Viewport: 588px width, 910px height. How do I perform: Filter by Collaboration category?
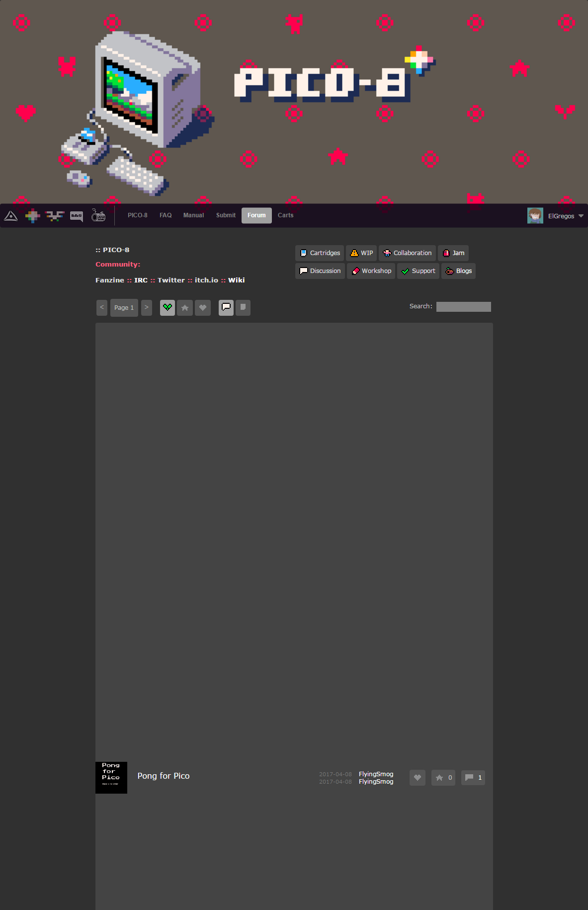[407, 253]
